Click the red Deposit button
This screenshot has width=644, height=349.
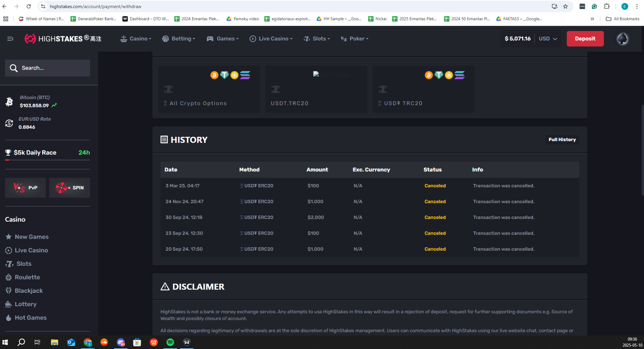(x=585, y=39)
